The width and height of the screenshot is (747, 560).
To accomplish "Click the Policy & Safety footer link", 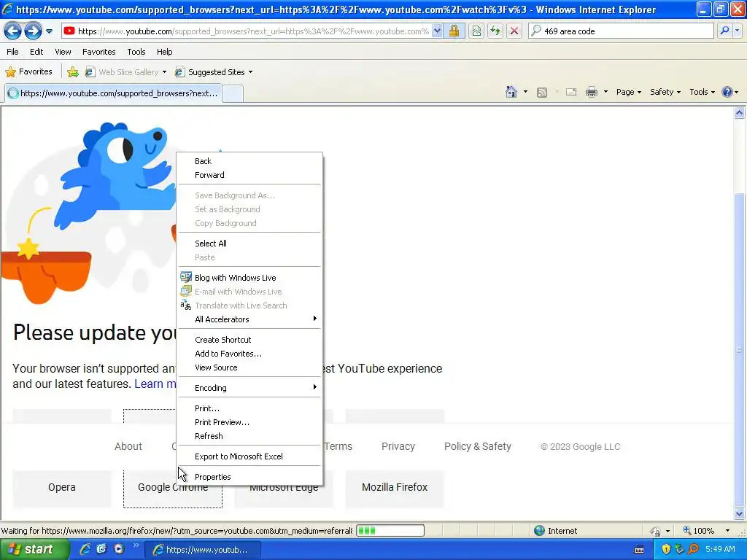I will (x=477, y=447).
